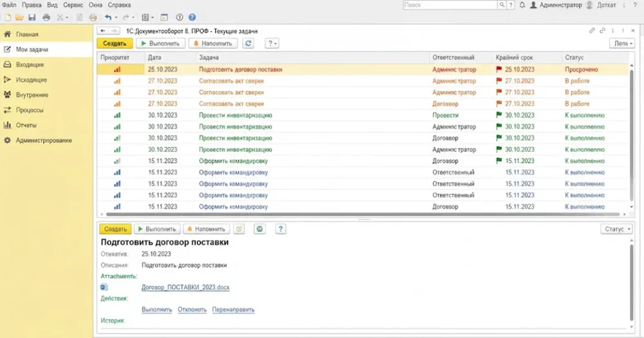This screenshot has width=644, height=338.
Task: Click the second link icon beside close
Action: 603,31
